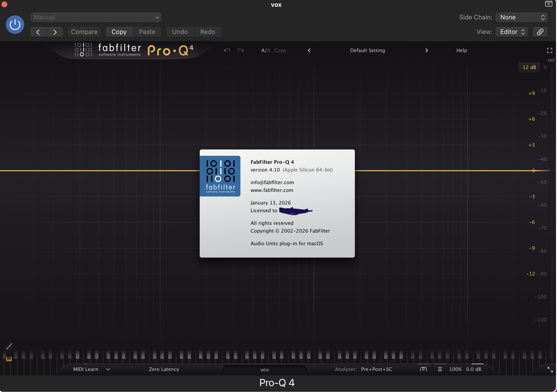Click the piano keyboard display icon

(x=9, y=359)
